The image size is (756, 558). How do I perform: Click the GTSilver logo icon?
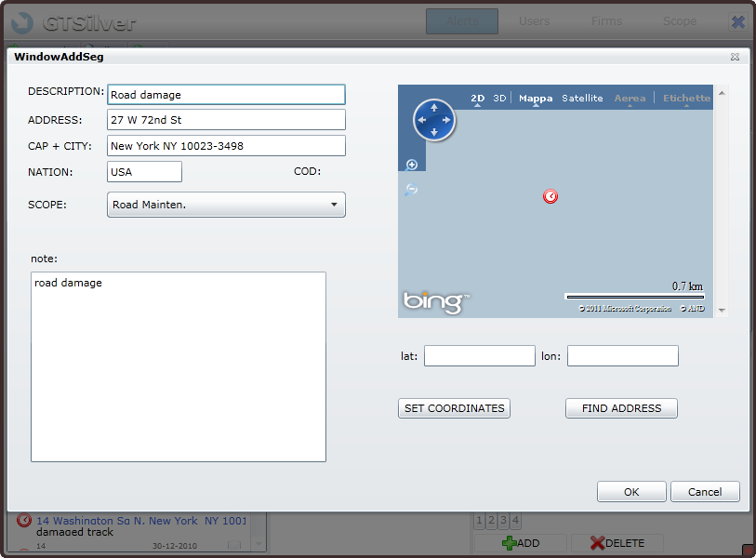[x=22, y=22]
